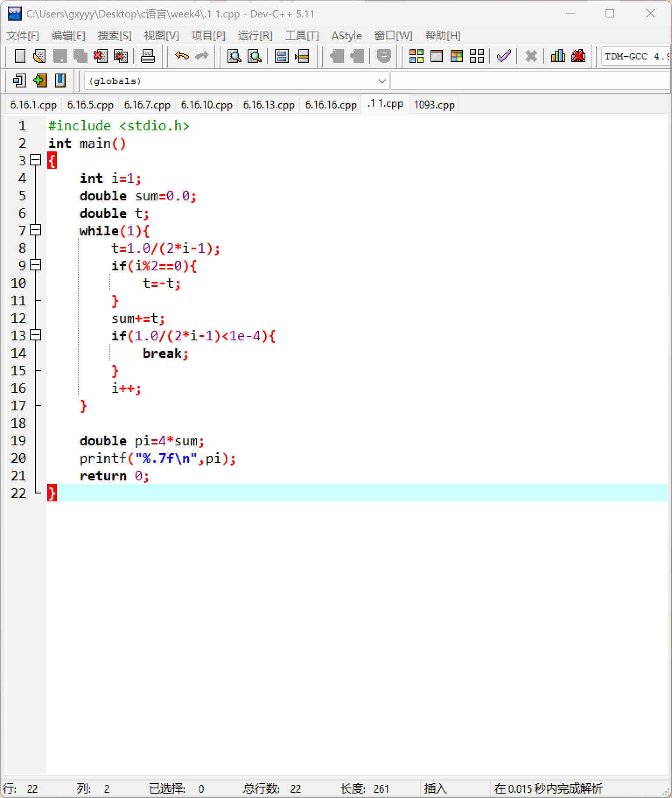
Task: Collapse the while loop fold at line 7
Action: pos(35,230)
